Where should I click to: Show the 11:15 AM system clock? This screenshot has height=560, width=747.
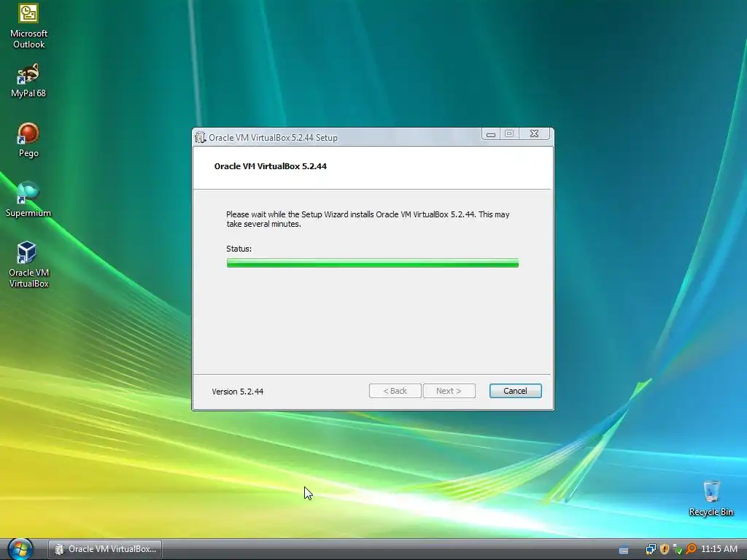tap(719, 549)
